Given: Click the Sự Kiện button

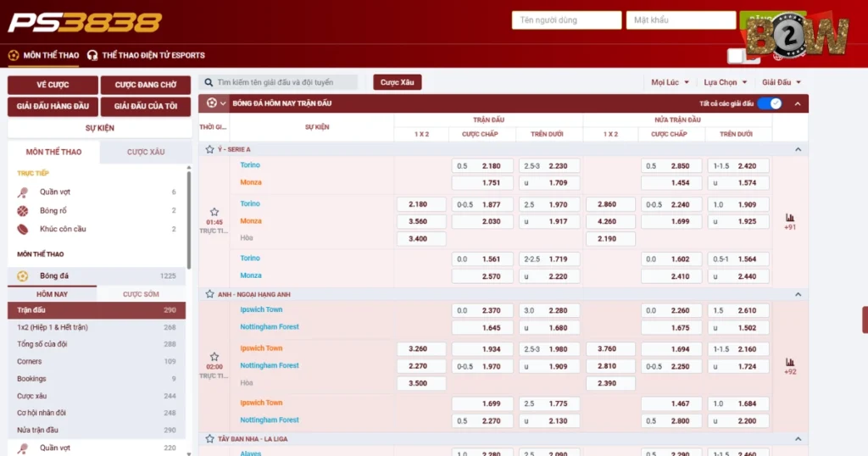Looking at the screenshot, I should pos(100,128).
